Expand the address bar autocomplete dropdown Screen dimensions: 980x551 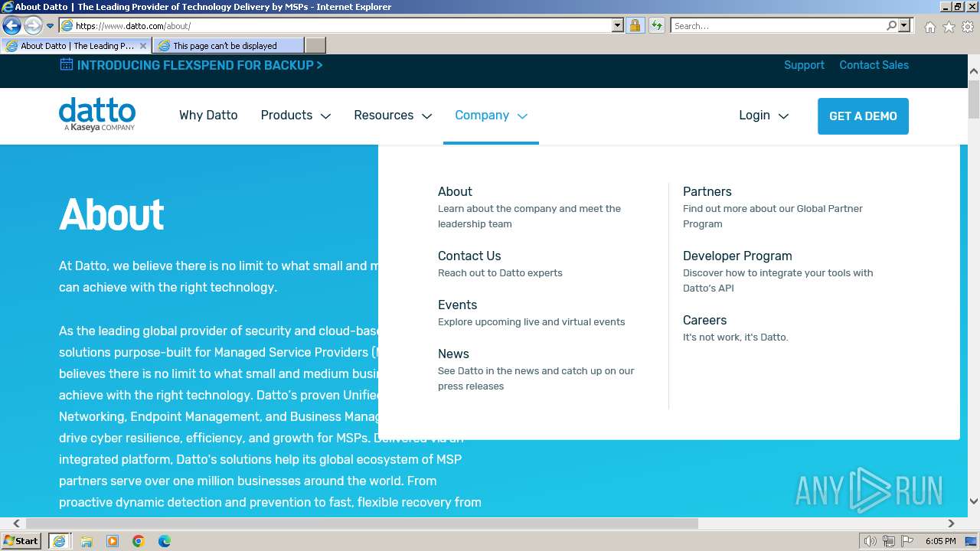coord(618,26)
